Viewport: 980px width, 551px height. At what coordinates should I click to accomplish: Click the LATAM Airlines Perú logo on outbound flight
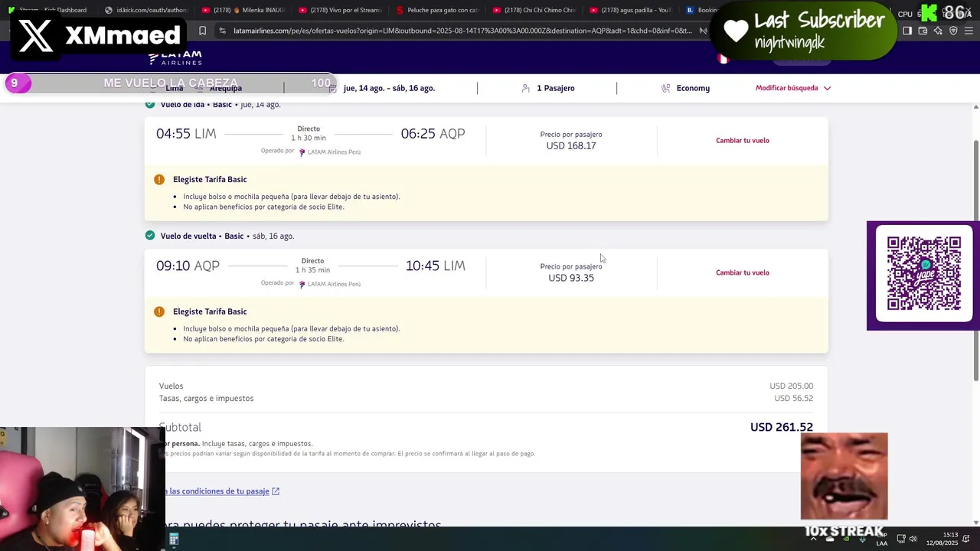pyautogui.click(x=330, y=152)
